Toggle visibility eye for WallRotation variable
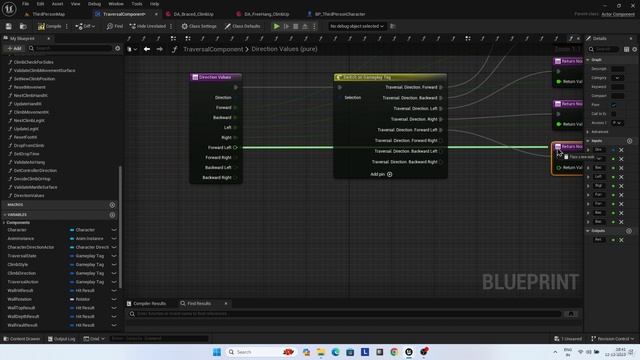Screen dimensions: 640x360 pyautogui.click(x=114, y=299)
